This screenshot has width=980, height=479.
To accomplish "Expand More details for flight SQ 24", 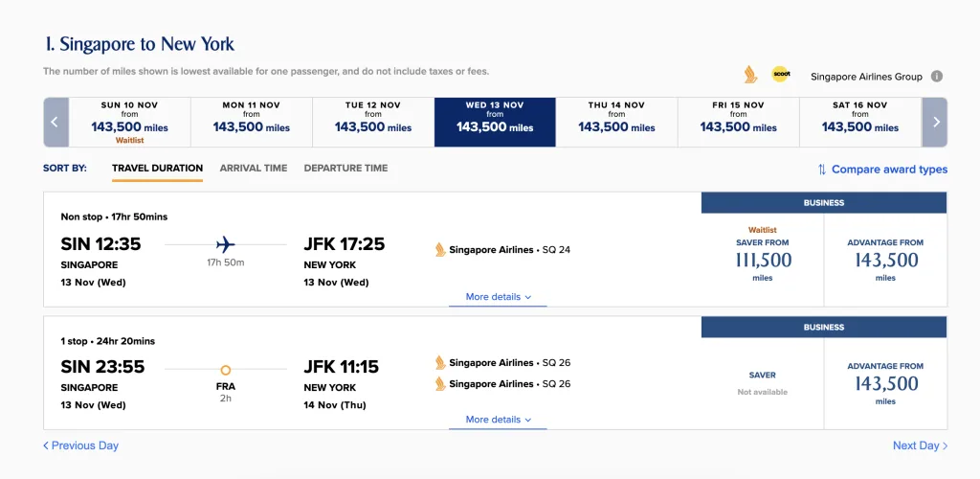I will [498, 297].
